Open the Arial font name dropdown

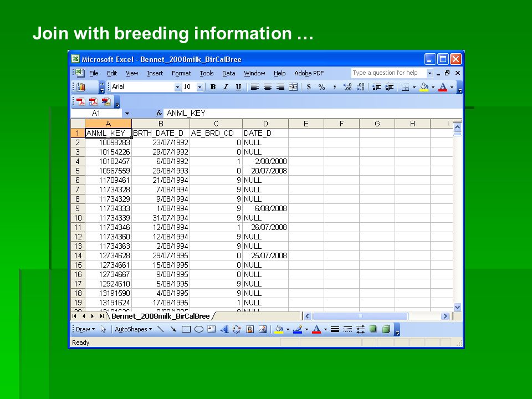pos(177,87)
